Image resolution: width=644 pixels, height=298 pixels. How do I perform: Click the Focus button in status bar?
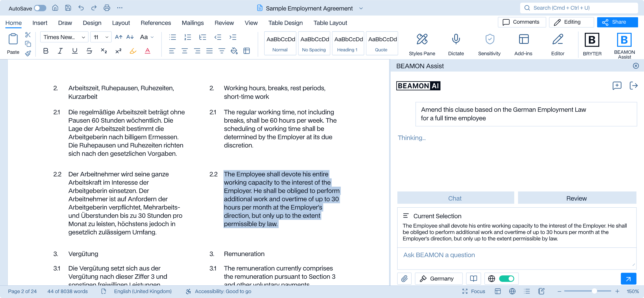point(474,291)
